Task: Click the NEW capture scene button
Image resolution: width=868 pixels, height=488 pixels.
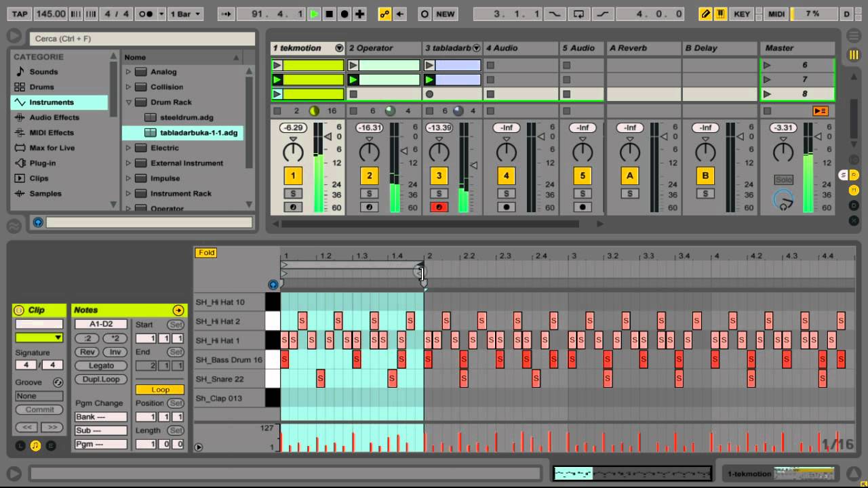Action: pyautogui.click(x=446, y=14)
